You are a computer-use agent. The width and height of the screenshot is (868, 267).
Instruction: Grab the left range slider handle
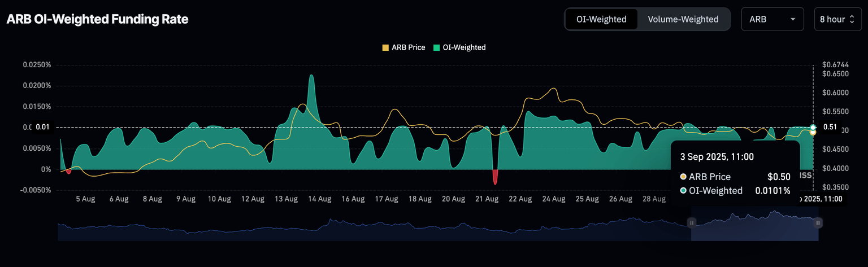click(691, 223)
